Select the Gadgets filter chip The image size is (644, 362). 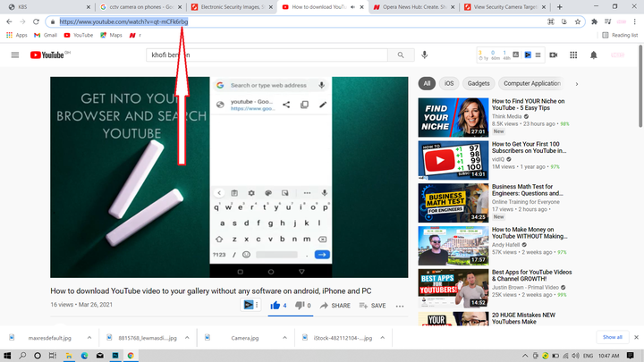point(479,83)
